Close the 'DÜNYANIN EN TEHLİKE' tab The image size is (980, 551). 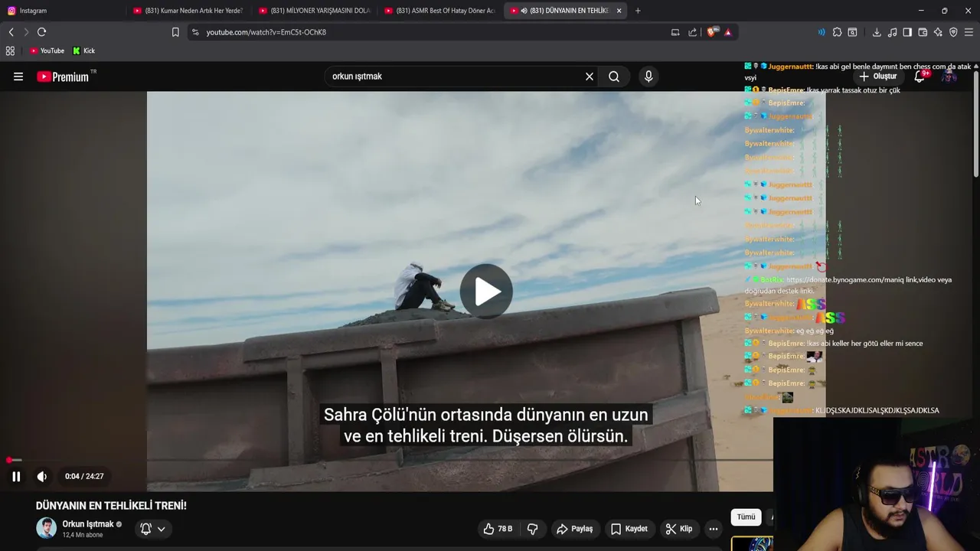coord(619,11)
